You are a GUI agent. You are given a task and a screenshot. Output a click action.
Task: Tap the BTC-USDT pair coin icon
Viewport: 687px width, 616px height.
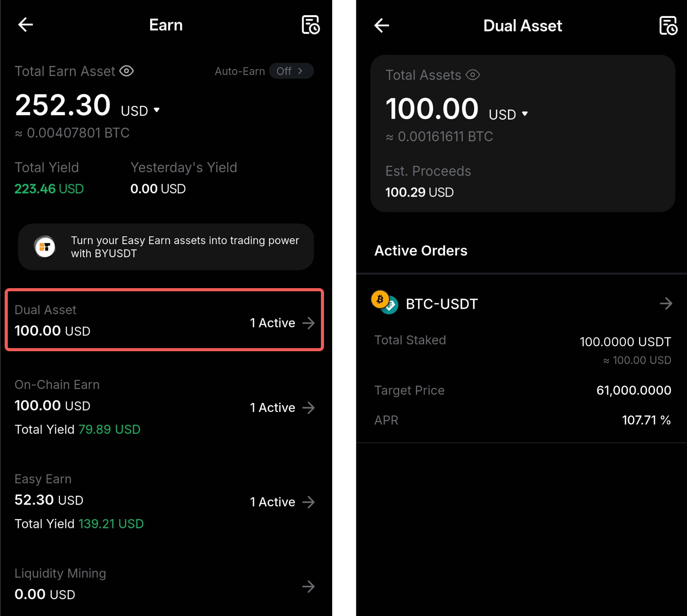pyautogui.click(x=384, y=303)
